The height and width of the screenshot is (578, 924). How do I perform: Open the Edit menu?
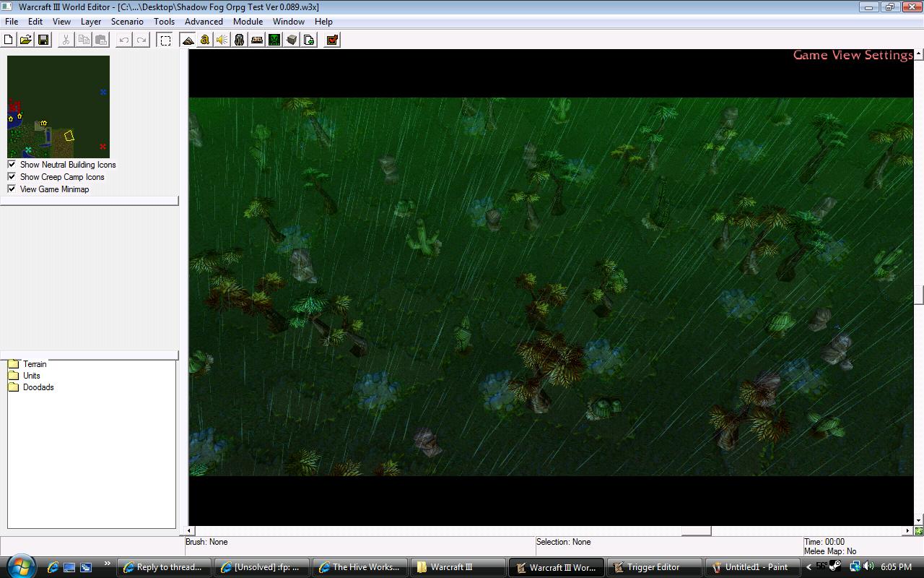coord(35,21)
